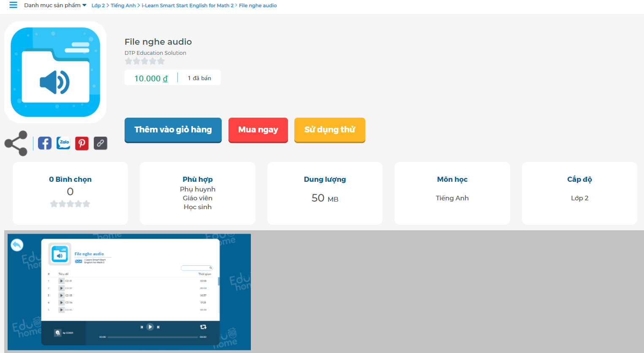Click the 1 đã bán sold count
The width and height of the screenshot is (644, 353).
[x=199, y=78]
